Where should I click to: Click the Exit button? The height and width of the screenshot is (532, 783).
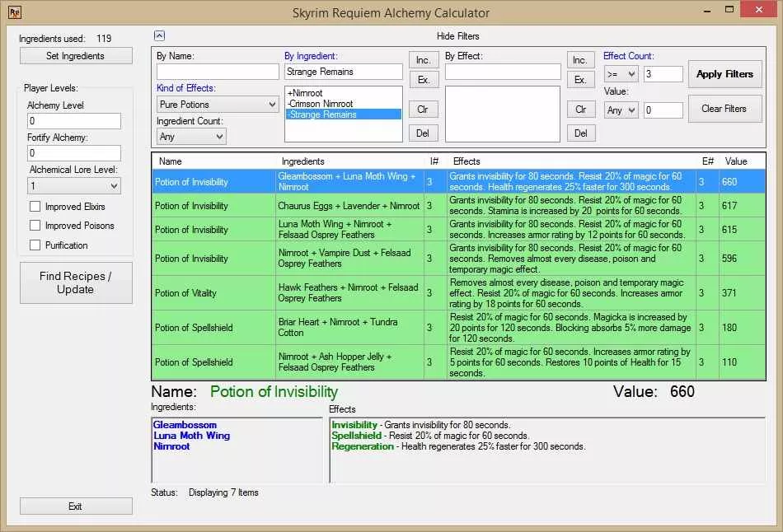click(76, 506)
